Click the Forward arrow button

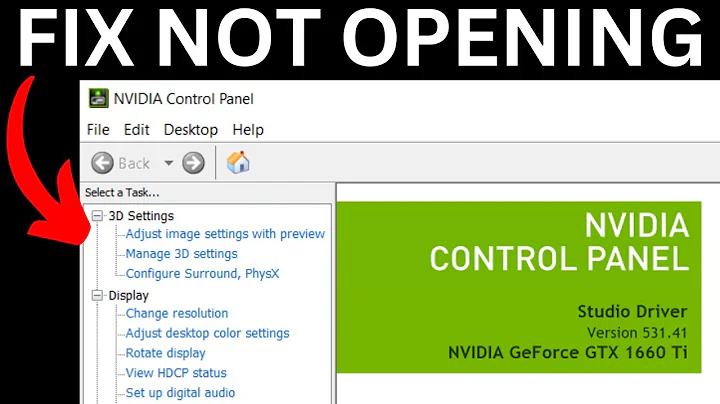coord(193,163)
